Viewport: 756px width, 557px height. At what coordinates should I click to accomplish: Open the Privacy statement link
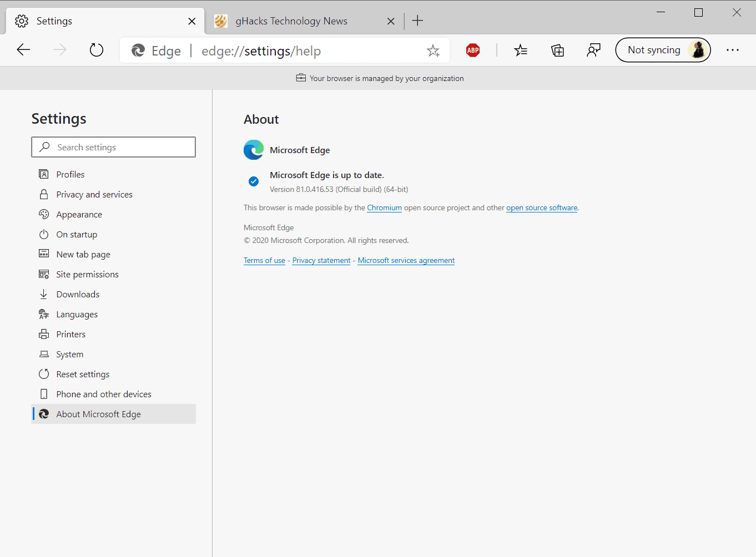[321, 260]
